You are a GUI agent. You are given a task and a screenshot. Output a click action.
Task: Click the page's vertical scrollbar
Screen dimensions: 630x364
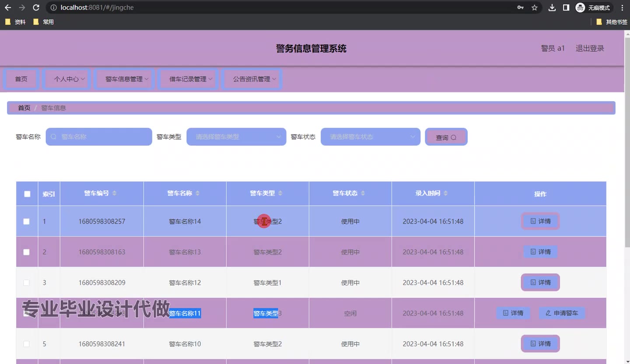pos(626,175)
